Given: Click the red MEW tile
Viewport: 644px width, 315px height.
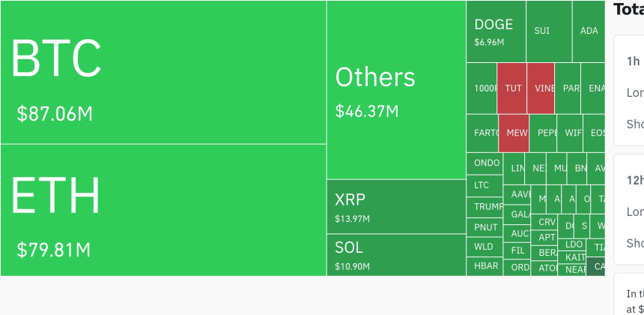Looking at the screenshot, I should 515,133.
